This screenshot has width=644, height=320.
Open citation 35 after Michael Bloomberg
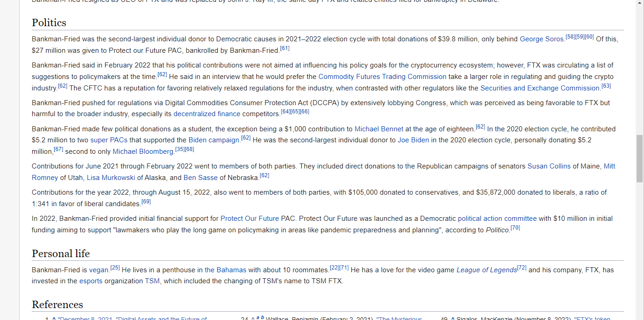click(x=180, y=149)
